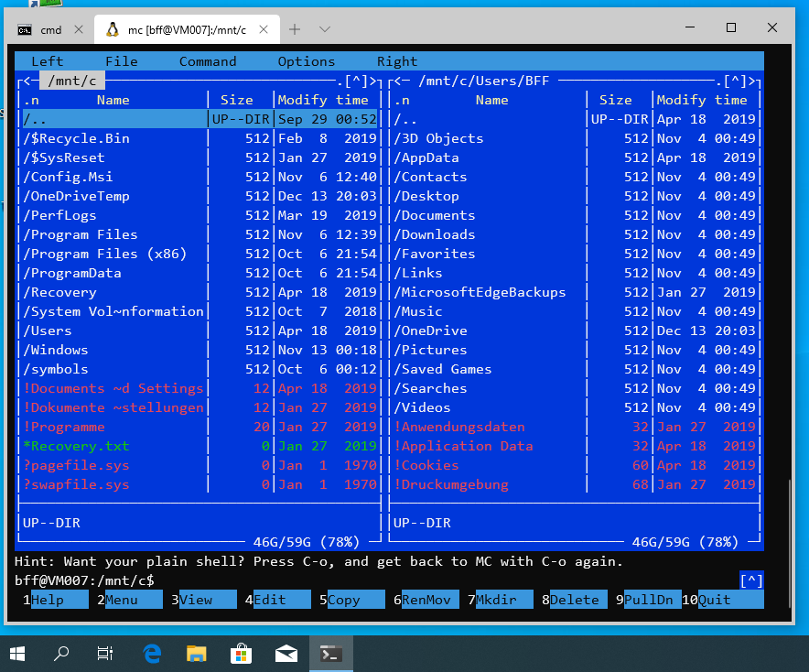This screenshot has width=809, height=672.
Task: Open taskbar Search
Action: [x=61, y=654]
